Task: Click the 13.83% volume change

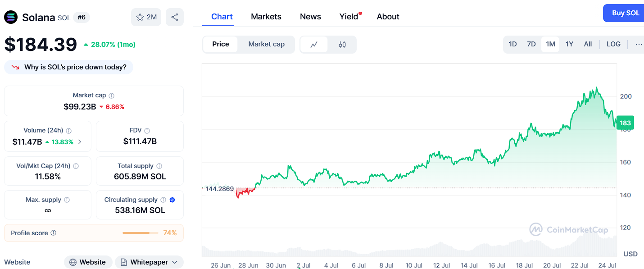Action: 60,141
